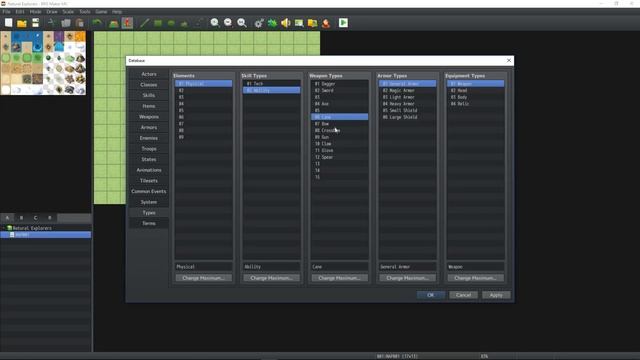Select weapon type 07 Bow
The image size is (640, 360).
[x=339, y=124]
